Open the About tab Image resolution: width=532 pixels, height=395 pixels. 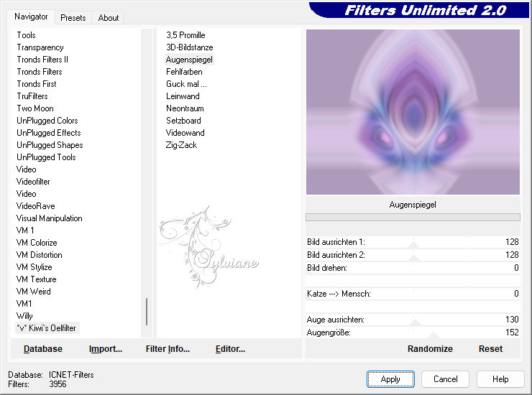click(109, 18)
